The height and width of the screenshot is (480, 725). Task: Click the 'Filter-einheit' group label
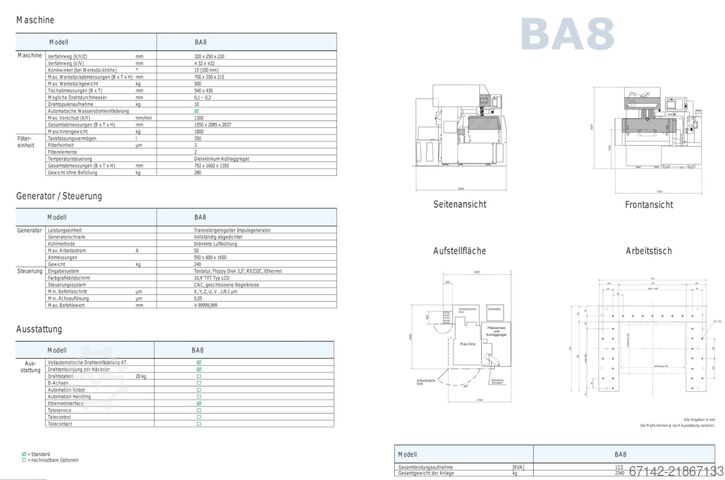(x=25, y=142)
